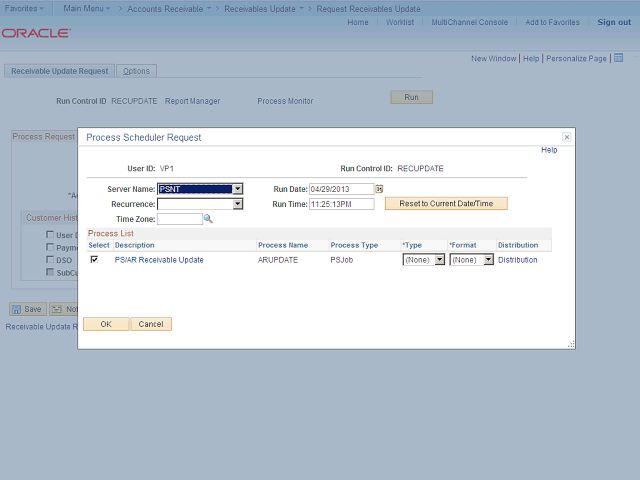Image resolution: width=640 pixels, height=480 pixels.
Task: Click the page Help link near New Window
Action: 531,58
